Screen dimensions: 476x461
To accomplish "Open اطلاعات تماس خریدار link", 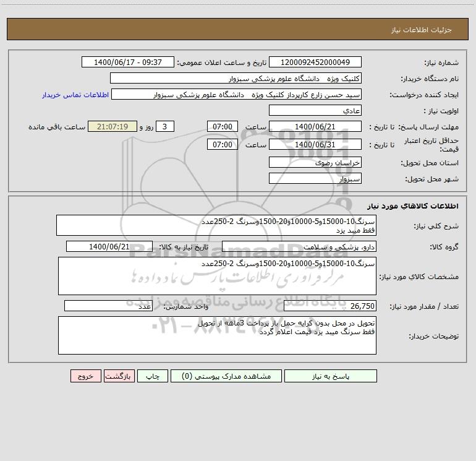I will (75, 95).
